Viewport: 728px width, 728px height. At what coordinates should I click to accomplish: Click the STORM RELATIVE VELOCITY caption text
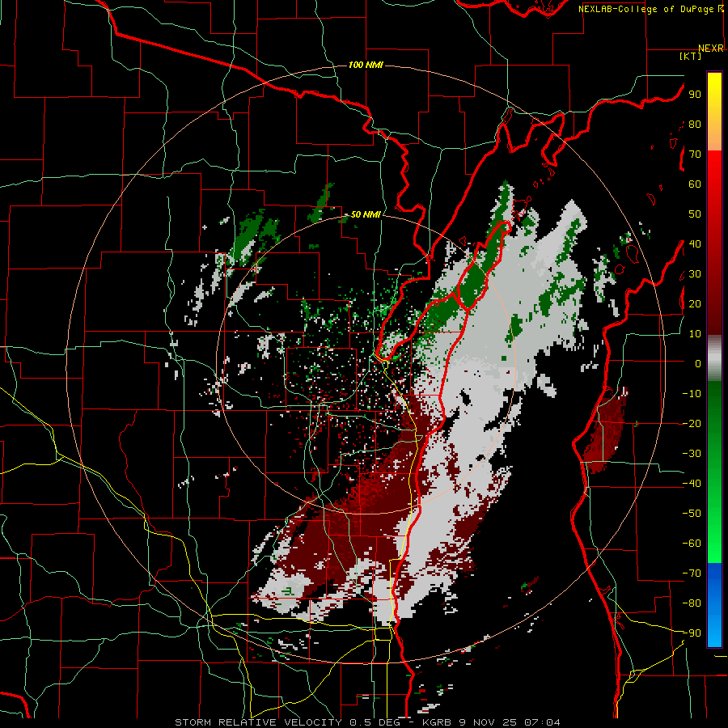point(258,722)
